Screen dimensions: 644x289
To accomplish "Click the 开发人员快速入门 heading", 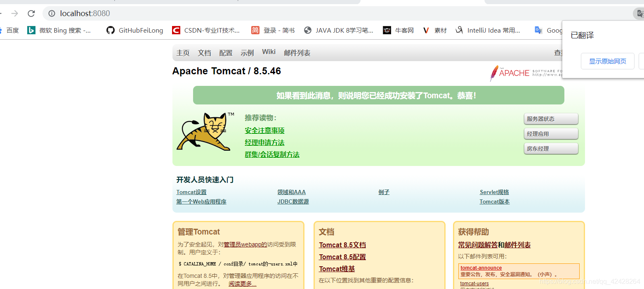I will [205, 180].
